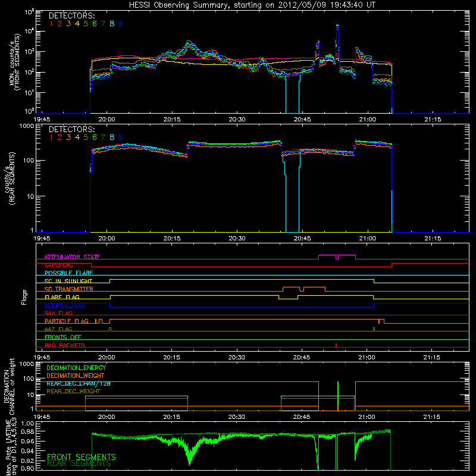476x476 pixels.
Task: Select yellow detector 4 in rear segments legend
Action: click(77, 137)
